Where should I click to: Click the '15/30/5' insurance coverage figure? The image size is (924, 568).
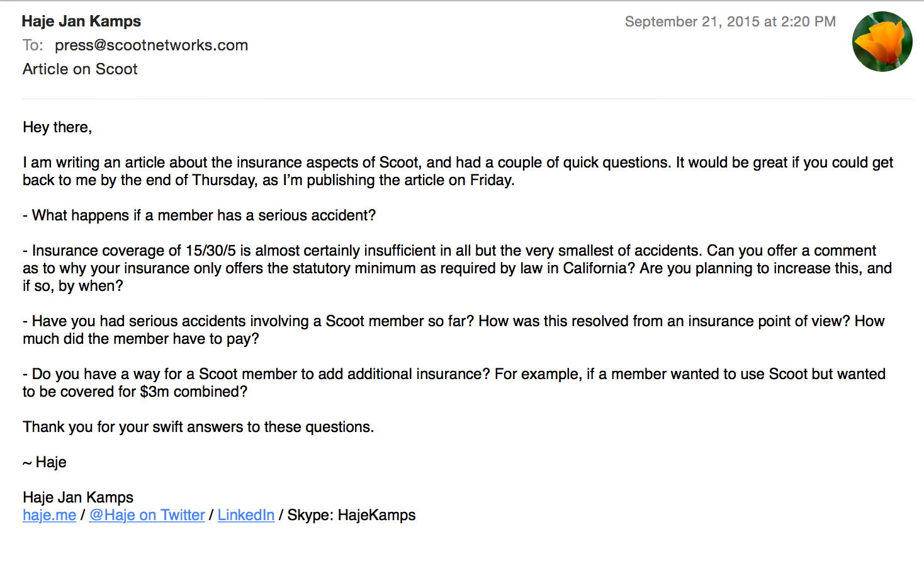click(x=210, y=251)
